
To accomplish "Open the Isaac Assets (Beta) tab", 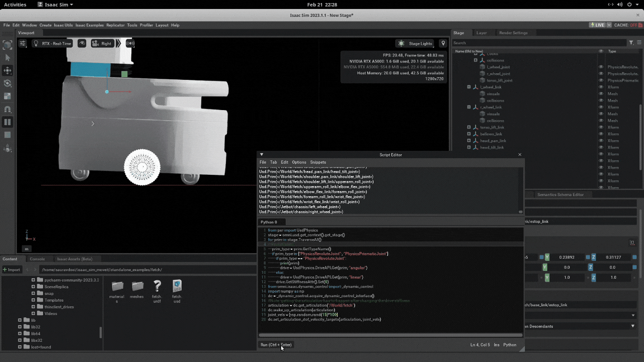I will tap(75, 259).
